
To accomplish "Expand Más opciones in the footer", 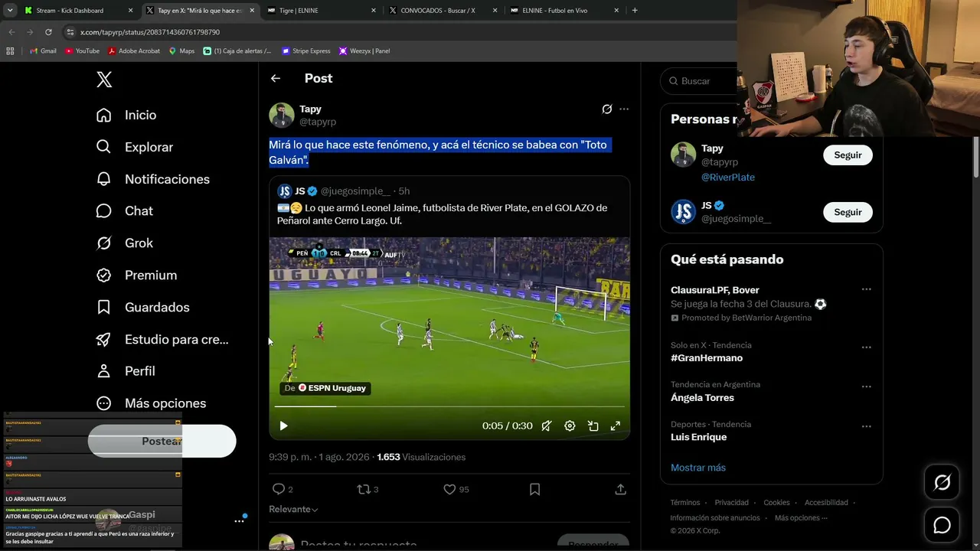I will (801, 518).
